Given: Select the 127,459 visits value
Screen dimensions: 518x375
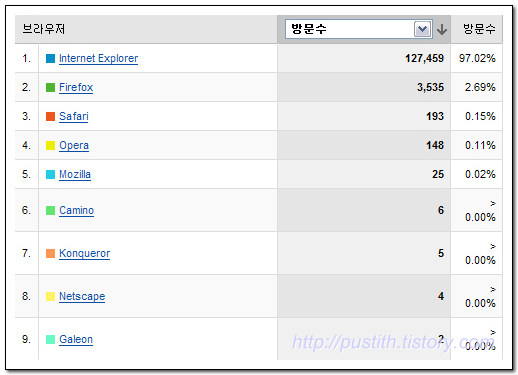Looking at the screenshot, I should click(x=424, y=58).
